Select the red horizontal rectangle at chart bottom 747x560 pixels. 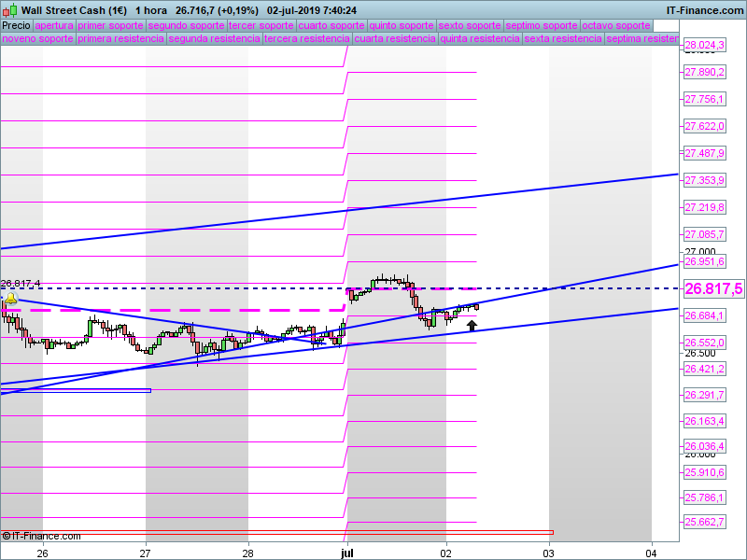tap(276, 532)
